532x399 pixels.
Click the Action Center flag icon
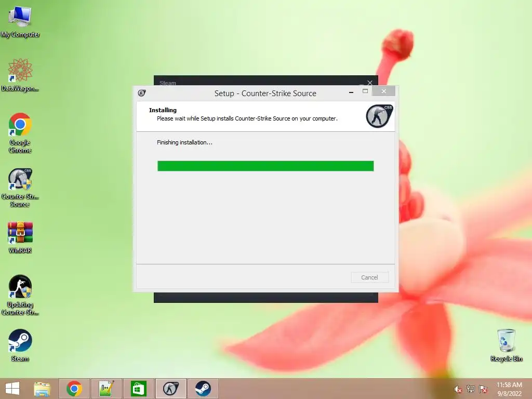[x=483, y=389]
